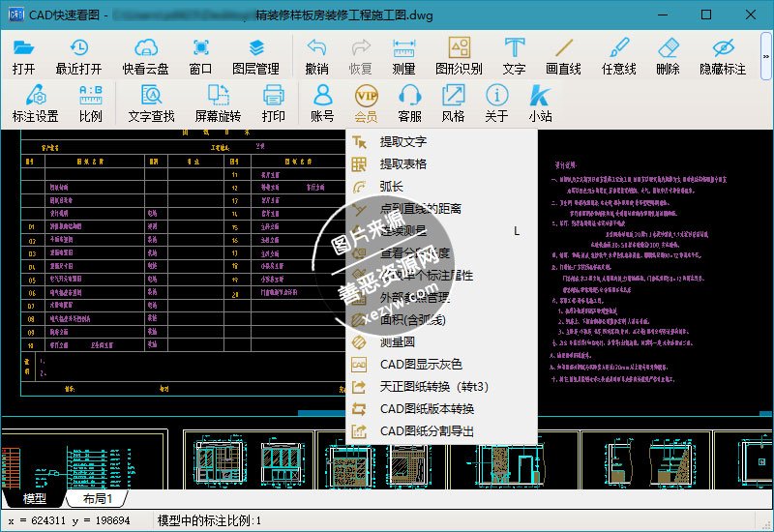Screen dimensions: 774x532
Task: Choose 点到直线的距离 menu item
Action: pyautogui.click(x=442, y=208)
